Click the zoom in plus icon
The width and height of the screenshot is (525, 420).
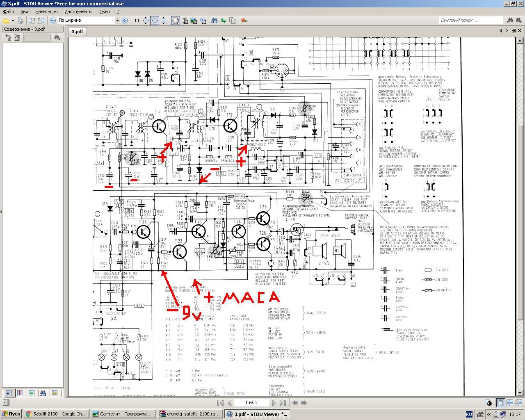(x=125, y=21)
